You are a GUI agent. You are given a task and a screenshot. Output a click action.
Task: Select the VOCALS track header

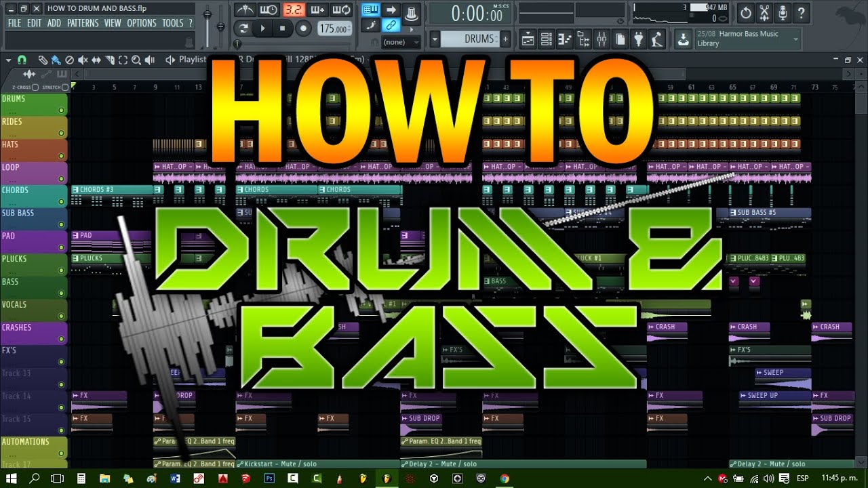[x=34, y=309]
